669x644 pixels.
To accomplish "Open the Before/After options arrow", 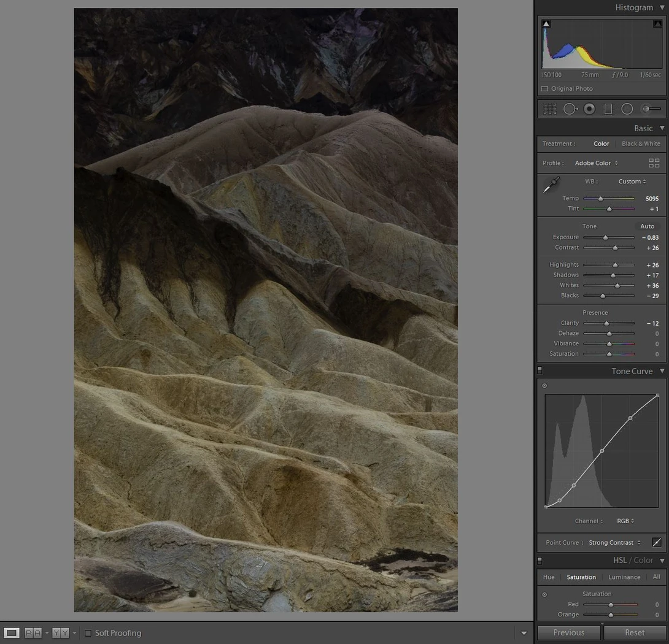I will coord(74,633).
